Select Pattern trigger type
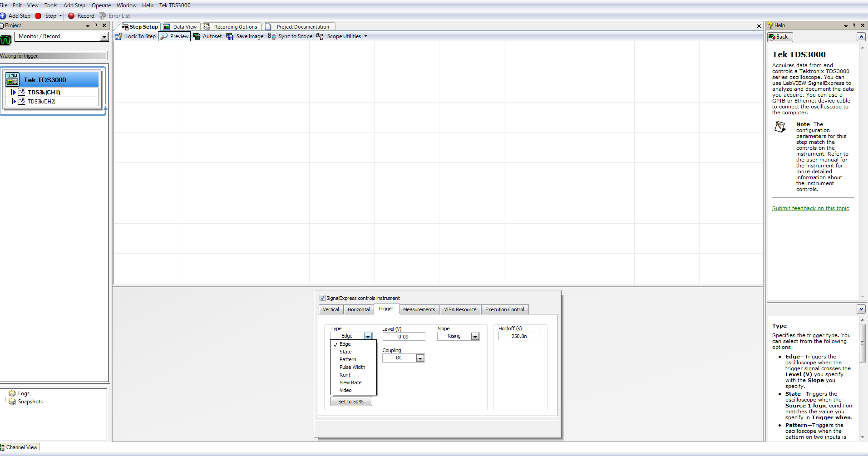868x456 pixels. point(353,359)
